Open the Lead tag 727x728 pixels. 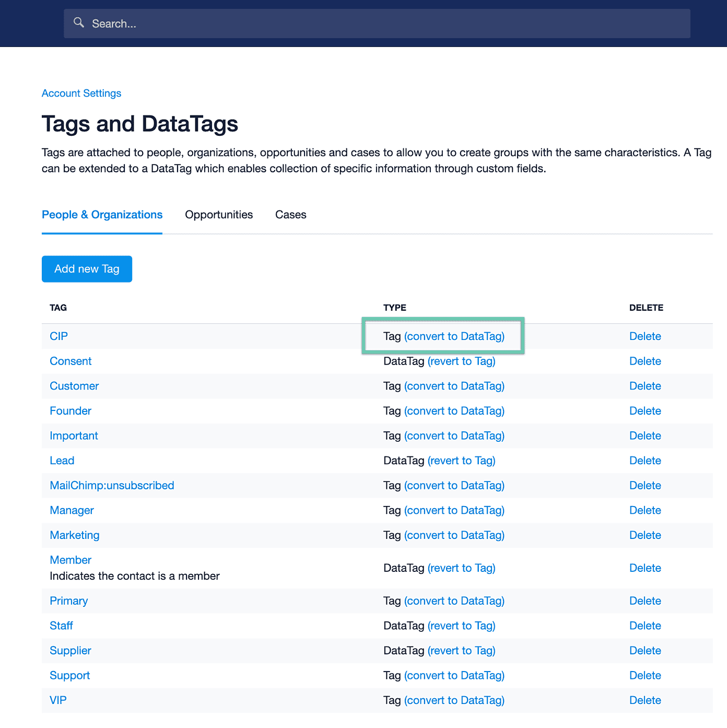pyautogui.click(x=62, y=461)
